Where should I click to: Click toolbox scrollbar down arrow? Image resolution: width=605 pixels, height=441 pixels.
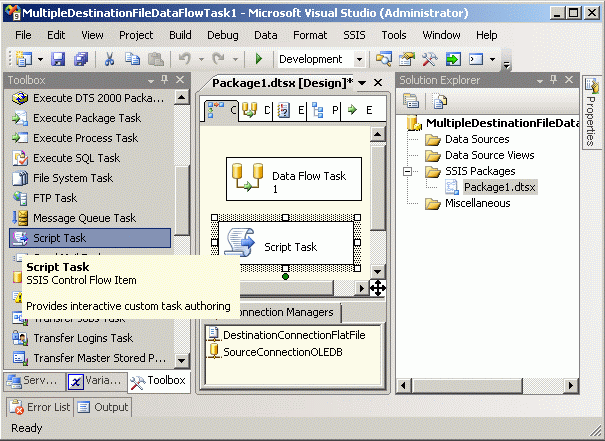point(181,361)
